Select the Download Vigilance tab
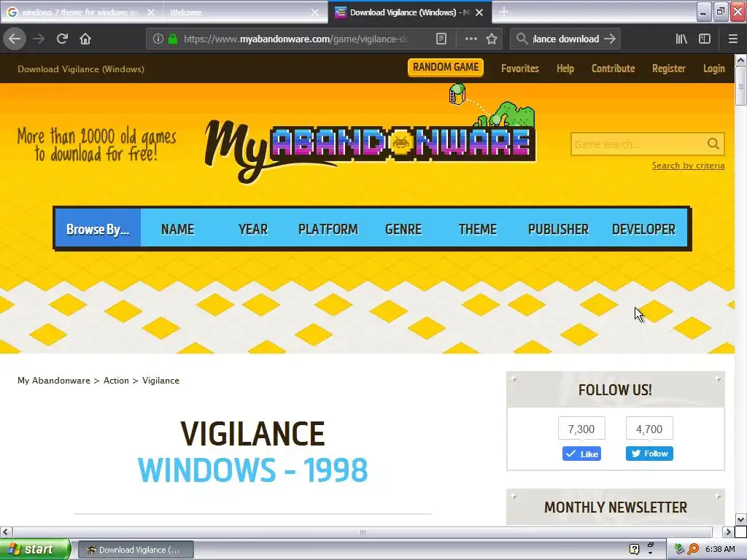Screen dimensions: 747x560 pyautogui.click(x=410, y=12)
